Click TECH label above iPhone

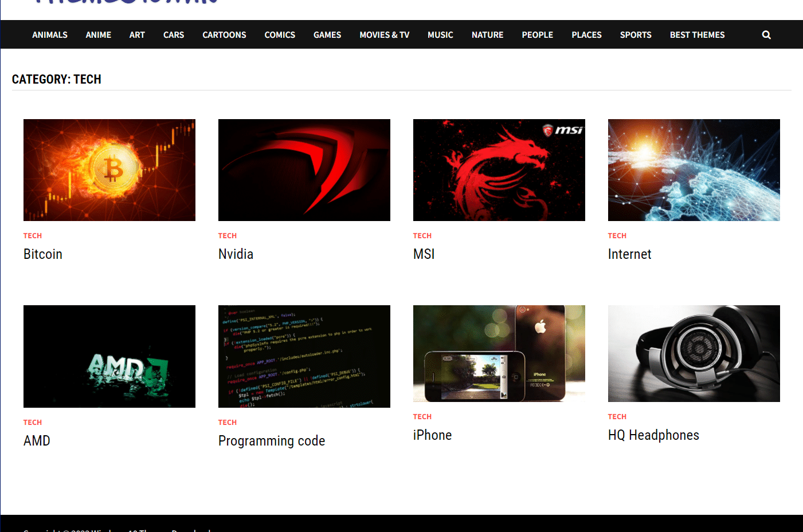coord(422,417)
